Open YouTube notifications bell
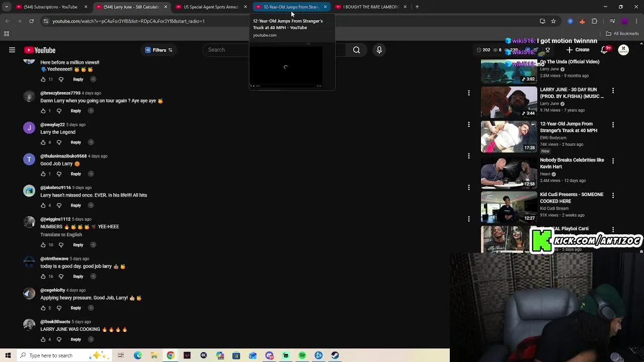 click(605, 50)
